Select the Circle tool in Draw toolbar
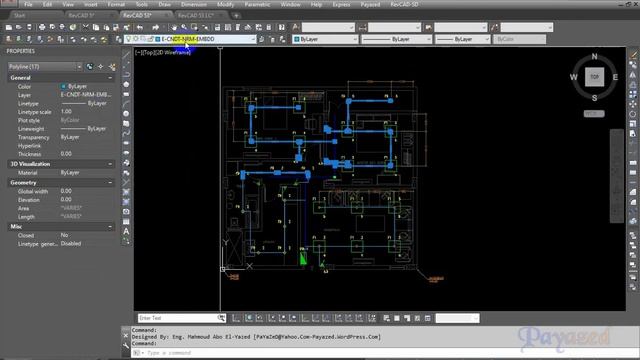This screenshot has width=640, height=360. pos(126,113)
